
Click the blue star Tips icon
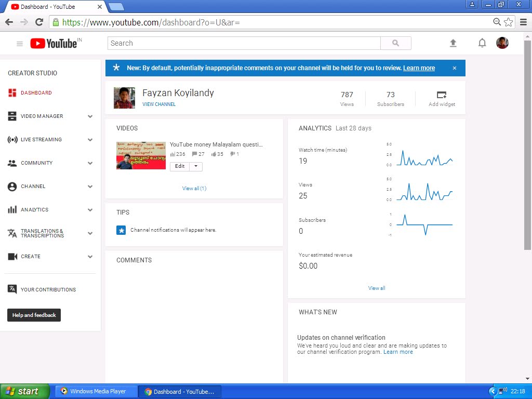coord(121,230)
